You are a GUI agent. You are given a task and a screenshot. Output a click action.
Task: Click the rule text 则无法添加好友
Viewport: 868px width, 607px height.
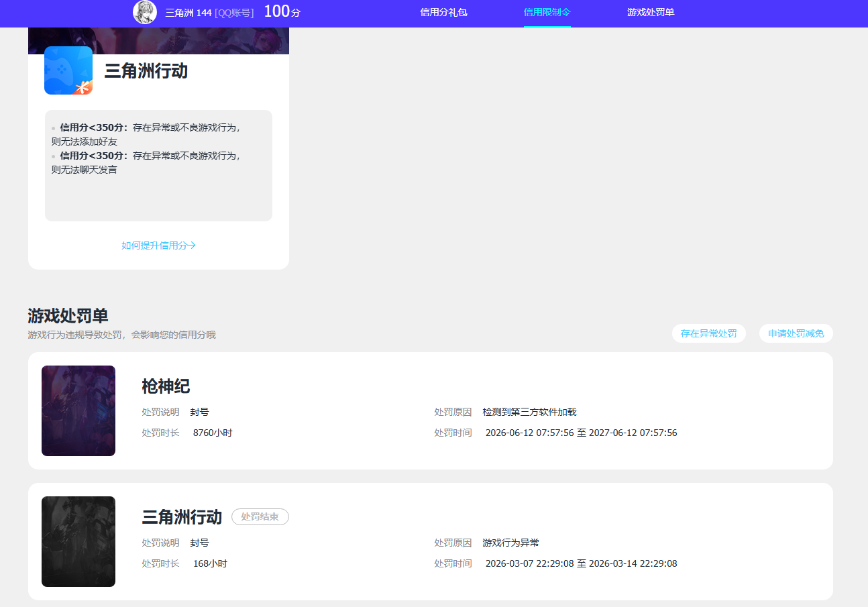(85, 142)
